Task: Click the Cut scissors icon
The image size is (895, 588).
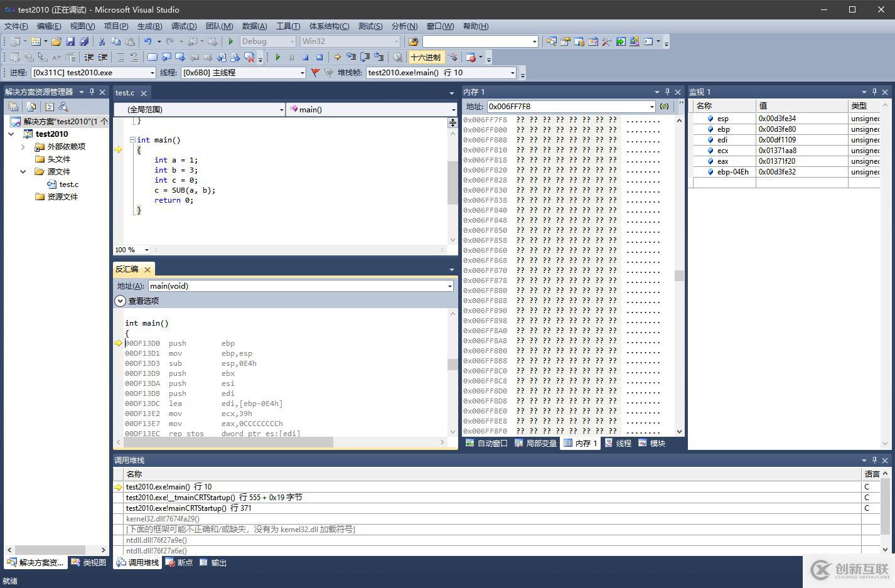Action: (102, 41)
